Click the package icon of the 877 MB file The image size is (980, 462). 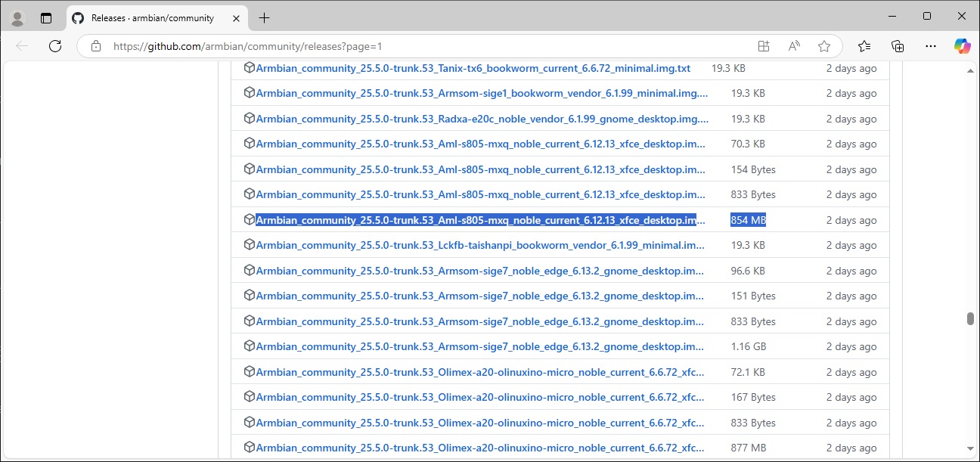(250, 448)
